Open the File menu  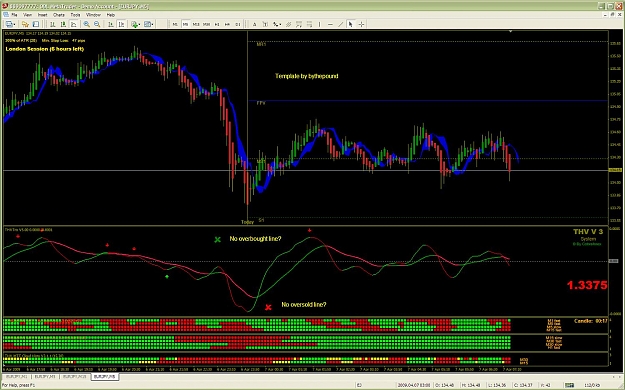tap(14, 15)
